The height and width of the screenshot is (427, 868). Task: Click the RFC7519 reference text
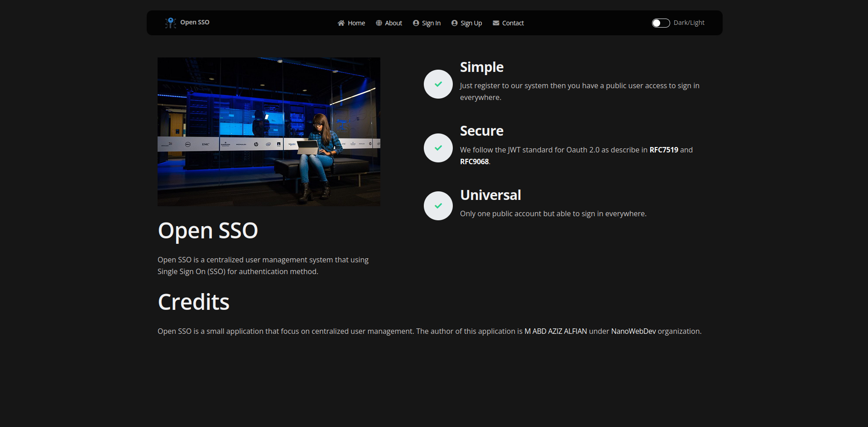pos(663,150)
